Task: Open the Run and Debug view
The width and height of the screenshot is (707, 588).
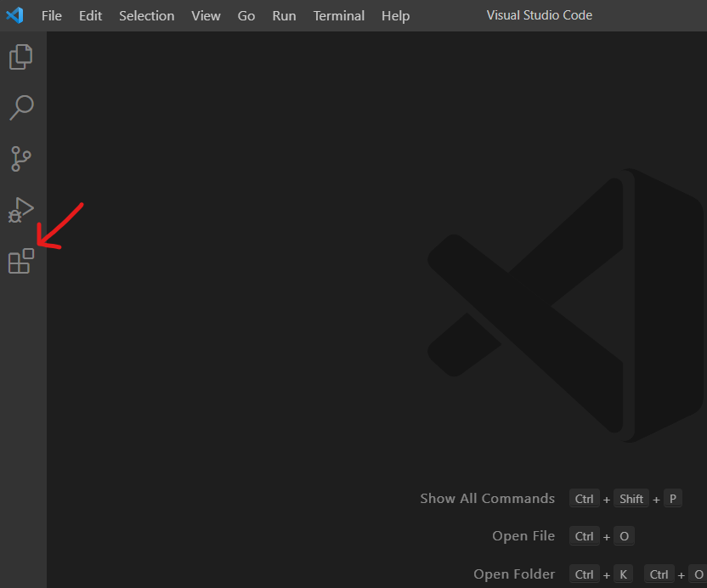Action: pos(21,210)
